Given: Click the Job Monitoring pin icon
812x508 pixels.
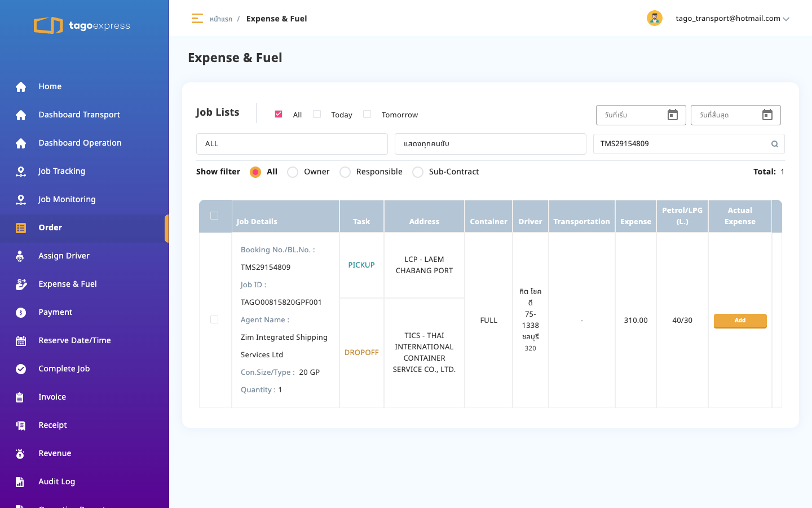Looking at the screenshot, I should click(21, 200).
